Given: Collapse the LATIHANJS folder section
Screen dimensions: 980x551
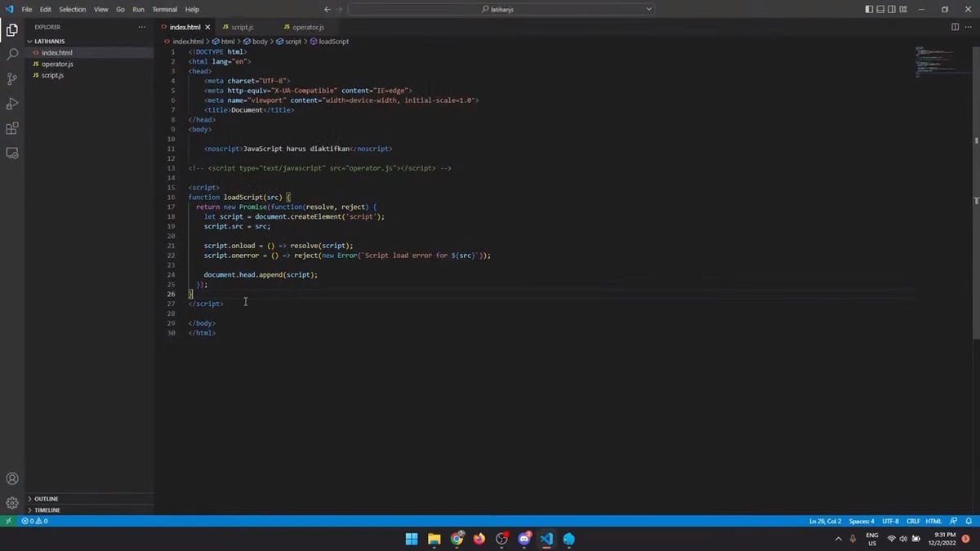Looking at the screenshot, I should click(49, 41).
